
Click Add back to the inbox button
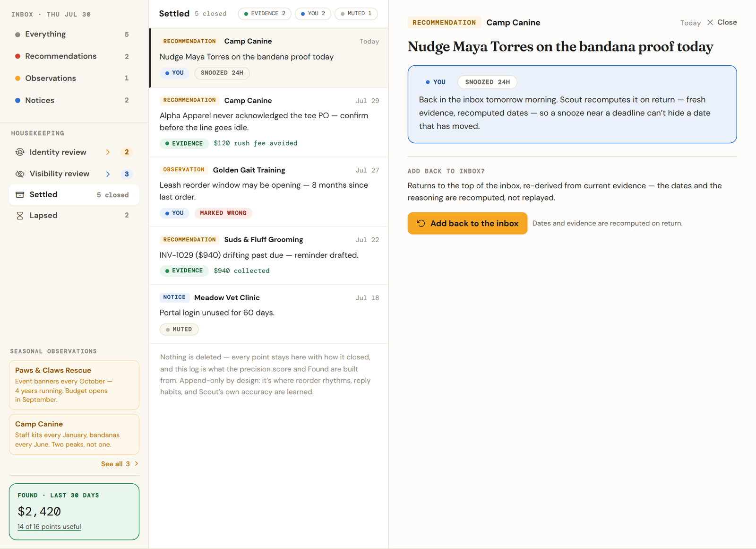click(467, 223)
